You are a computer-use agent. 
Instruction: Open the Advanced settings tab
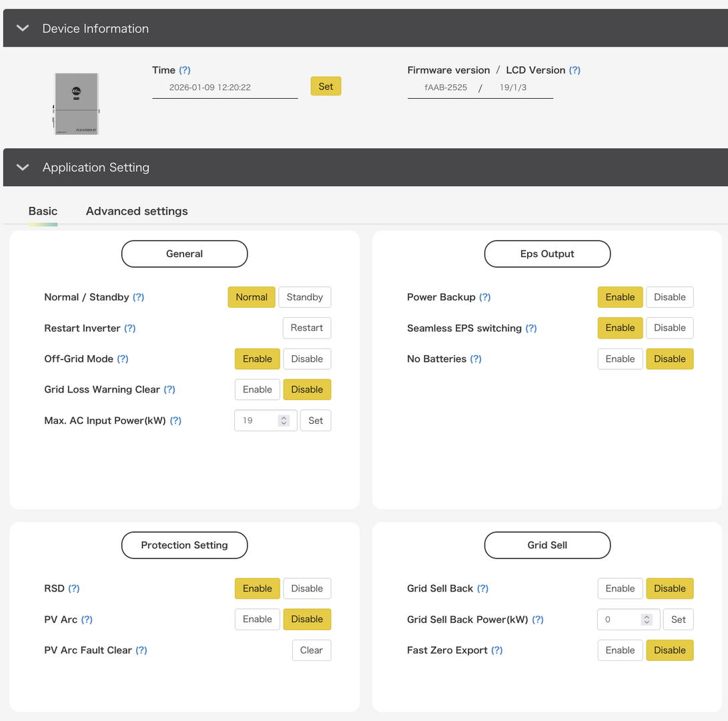[137, 211]
